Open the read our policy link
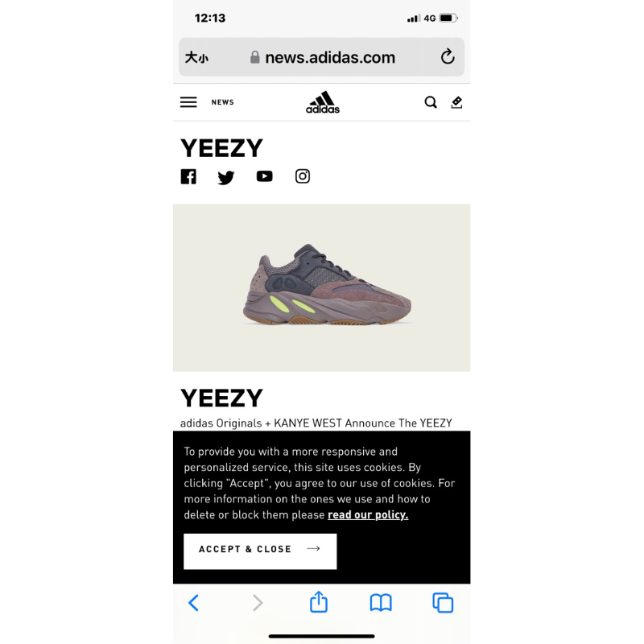Image resolution: width=644 pixels, height=644 pixels. pos(368,514)
